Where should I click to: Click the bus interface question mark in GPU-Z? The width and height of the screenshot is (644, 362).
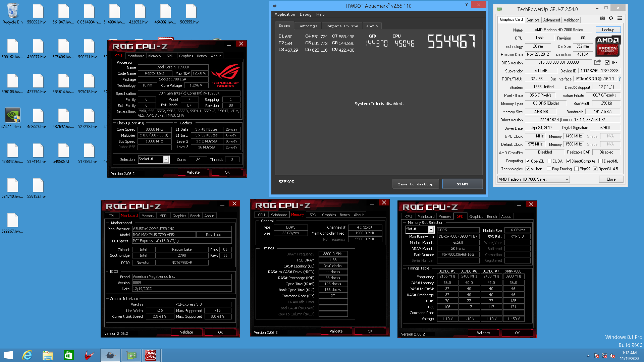coord(620,79)
